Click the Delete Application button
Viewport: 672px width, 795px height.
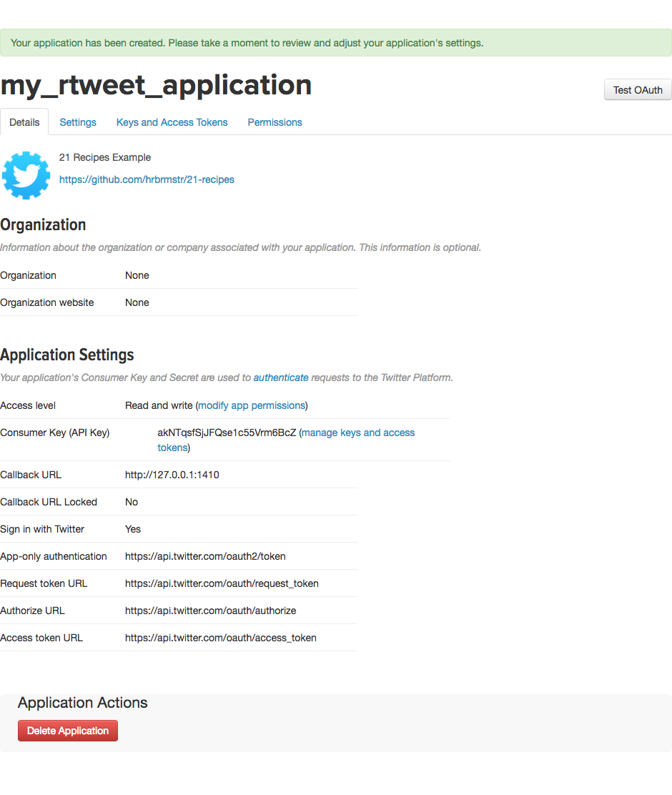pos(68,731)
